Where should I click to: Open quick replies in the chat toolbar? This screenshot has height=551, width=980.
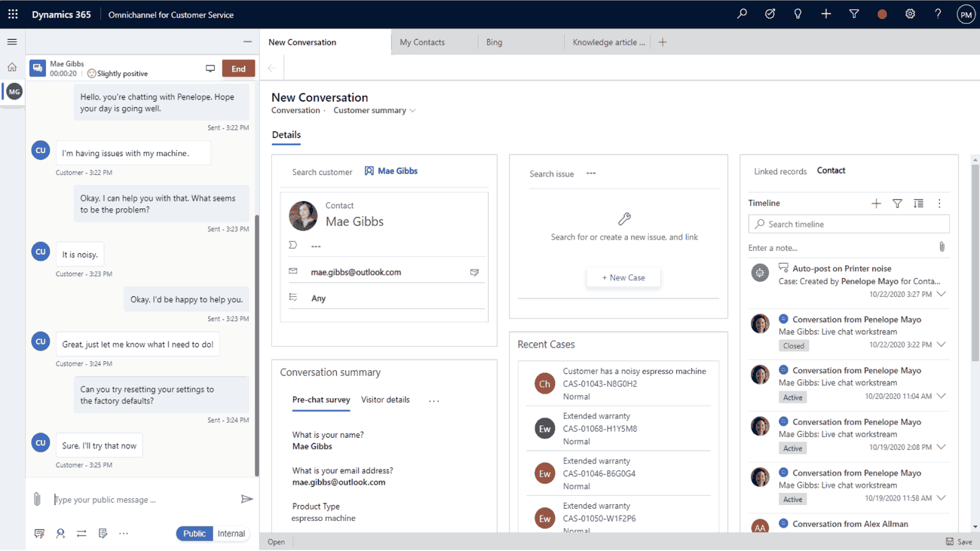click(x=39, y=533)
